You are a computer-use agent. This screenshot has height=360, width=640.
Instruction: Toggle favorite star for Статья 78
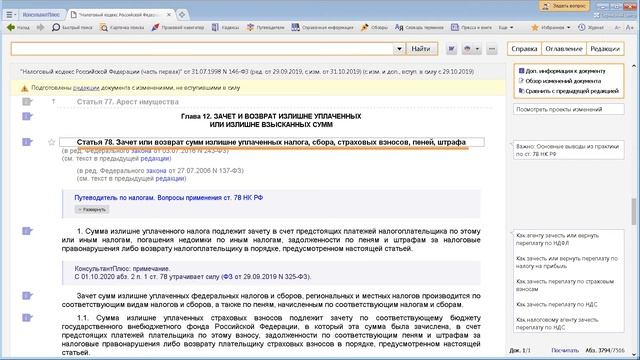pos(51,142)
